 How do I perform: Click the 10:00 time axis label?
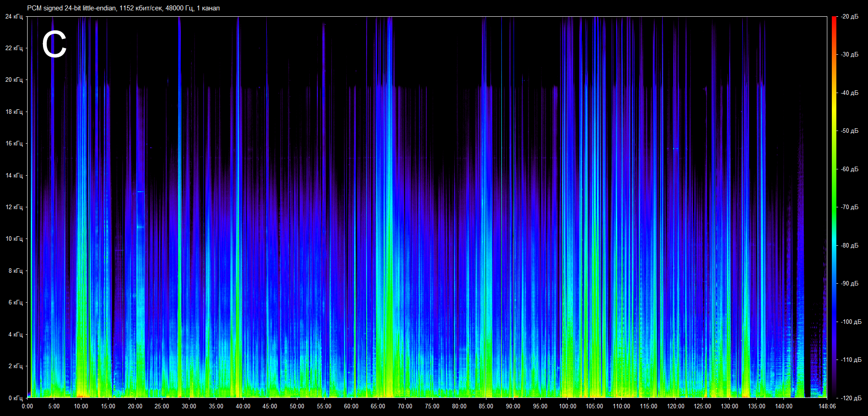[81, 406]
